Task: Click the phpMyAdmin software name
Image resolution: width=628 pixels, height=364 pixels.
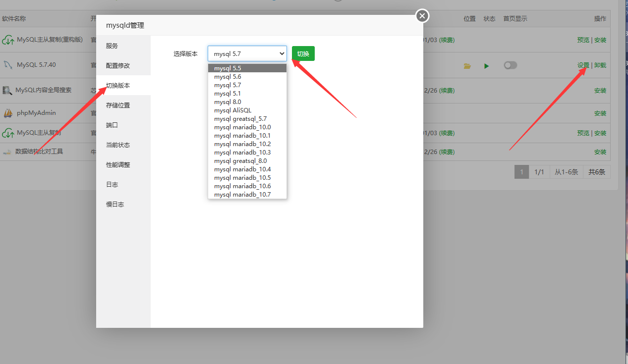Action: 36,113
